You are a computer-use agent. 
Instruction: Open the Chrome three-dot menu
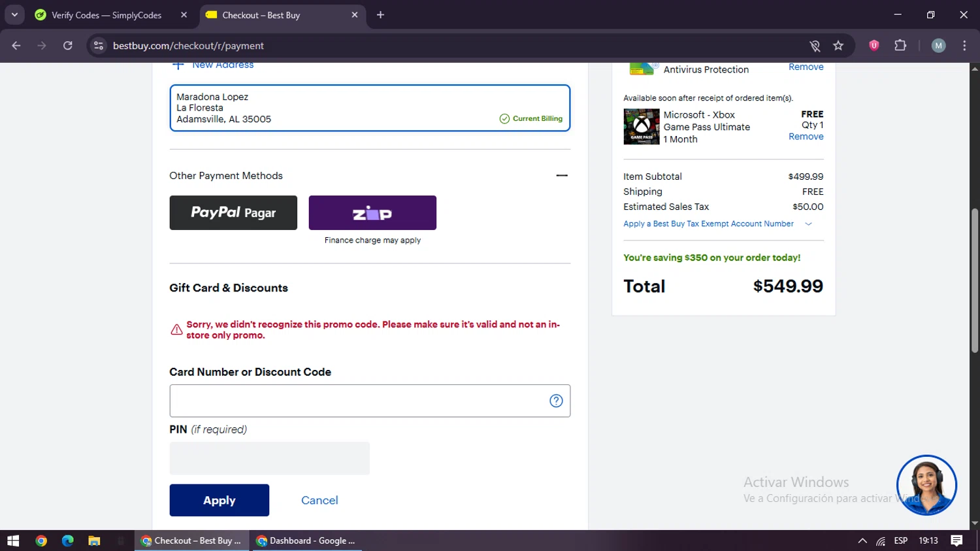(x=964, y=45)
